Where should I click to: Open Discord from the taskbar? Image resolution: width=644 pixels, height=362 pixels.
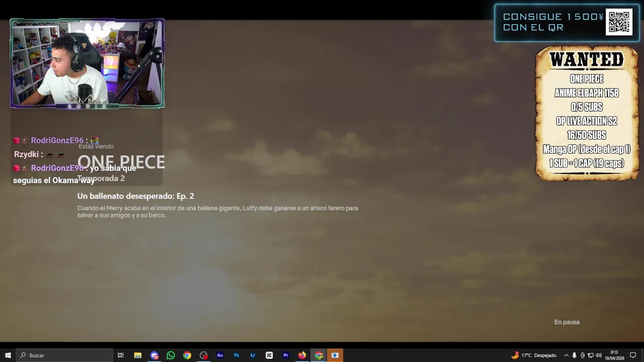[154, 355]
